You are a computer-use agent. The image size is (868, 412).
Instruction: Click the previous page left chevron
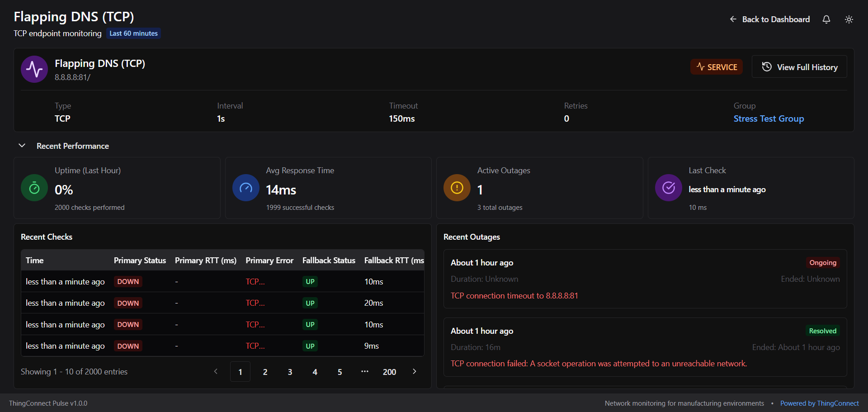tap(216, 372)
